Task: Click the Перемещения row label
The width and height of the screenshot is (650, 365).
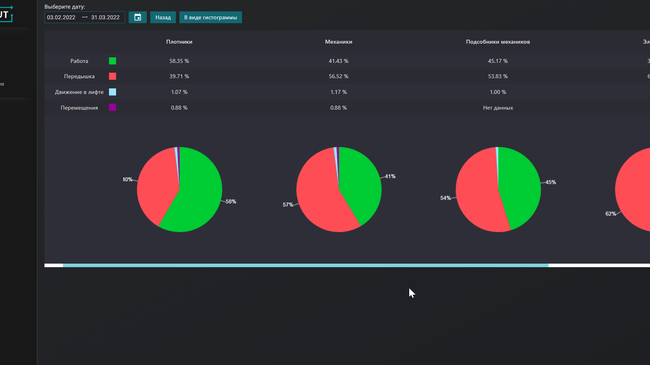Action: point(79,108)
